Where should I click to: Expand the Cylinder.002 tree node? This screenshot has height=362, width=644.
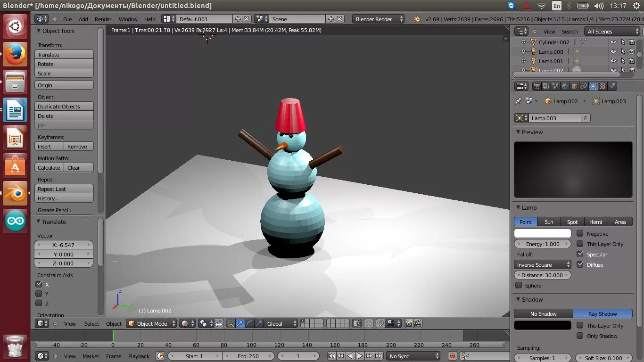[523, 42]
